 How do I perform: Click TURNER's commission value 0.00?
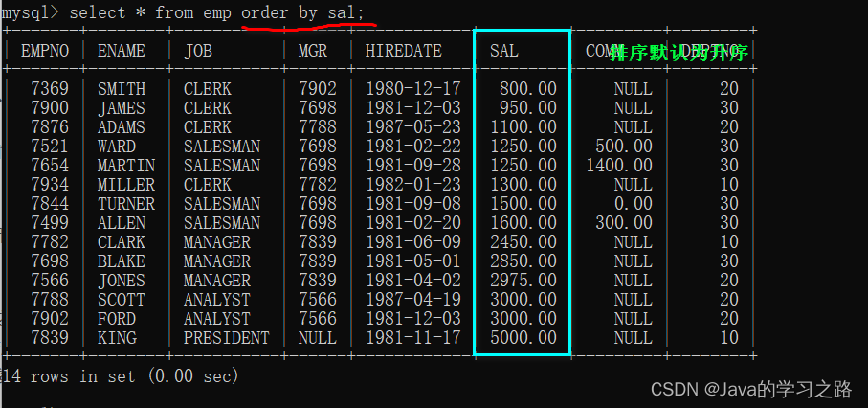click(634, 204)
